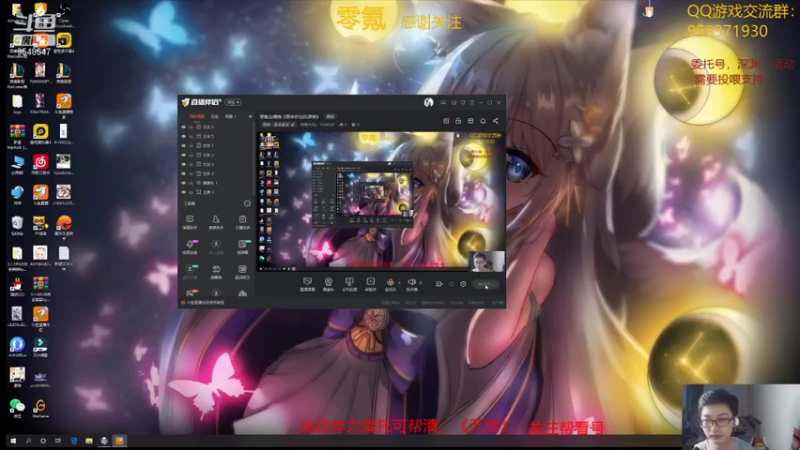
Task: Open taskbar search magnifier
Action: (x=28, y=441)
